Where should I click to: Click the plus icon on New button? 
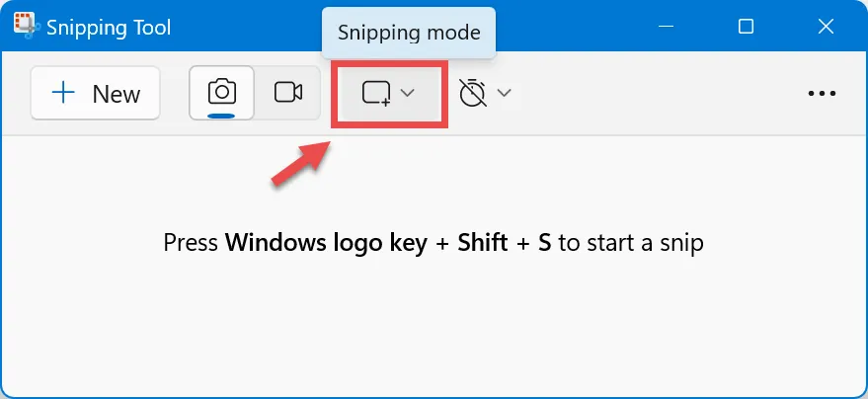[x=63, y=94]
